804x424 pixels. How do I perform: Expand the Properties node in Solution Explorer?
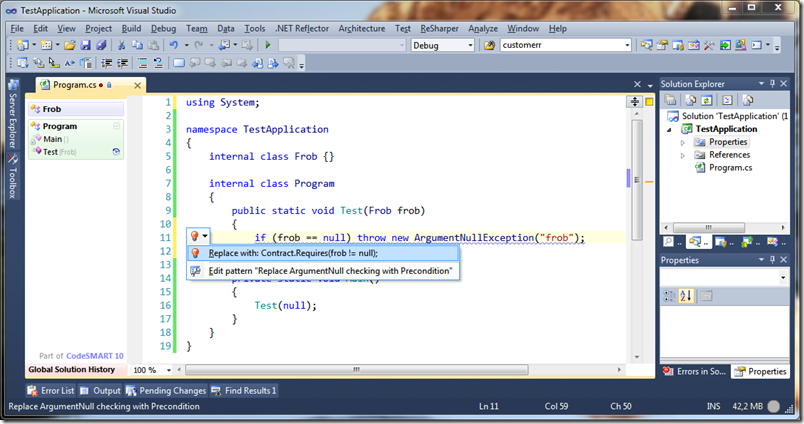tap(682, 142)
